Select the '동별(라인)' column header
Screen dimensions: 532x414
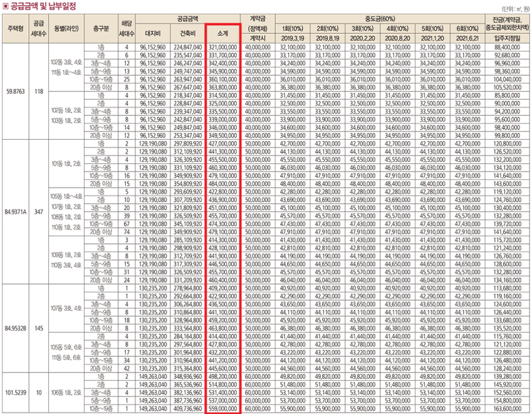tap(67, 28)
